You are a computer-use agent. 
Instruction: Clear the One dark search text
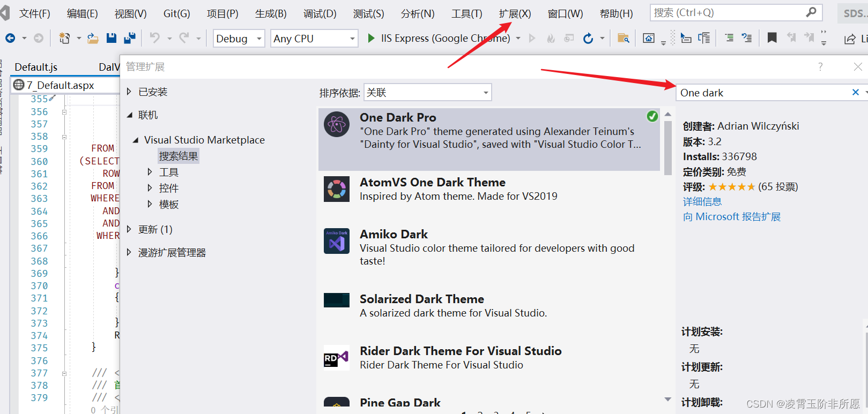(856, 92)
